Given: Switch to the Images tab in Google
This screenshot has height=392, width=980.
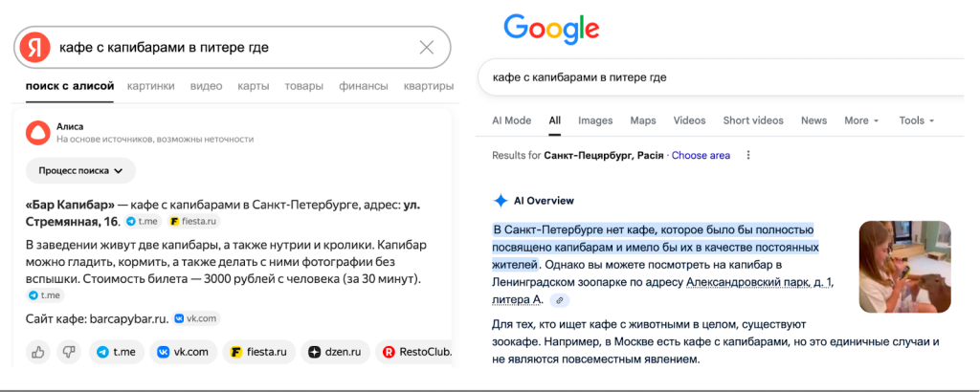Looking at the screenshot, I should (x=595, y=120).
